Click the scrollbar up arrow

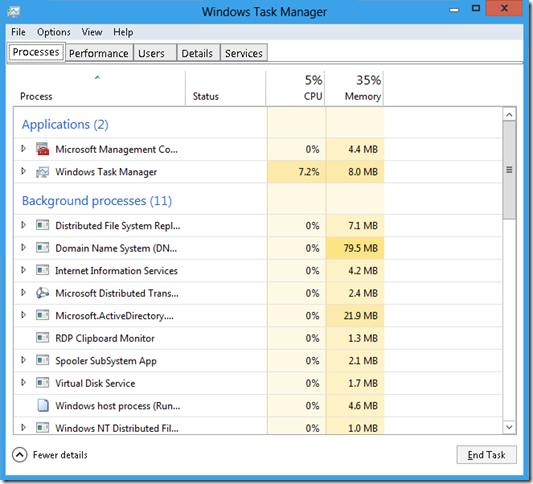point(509,115)
